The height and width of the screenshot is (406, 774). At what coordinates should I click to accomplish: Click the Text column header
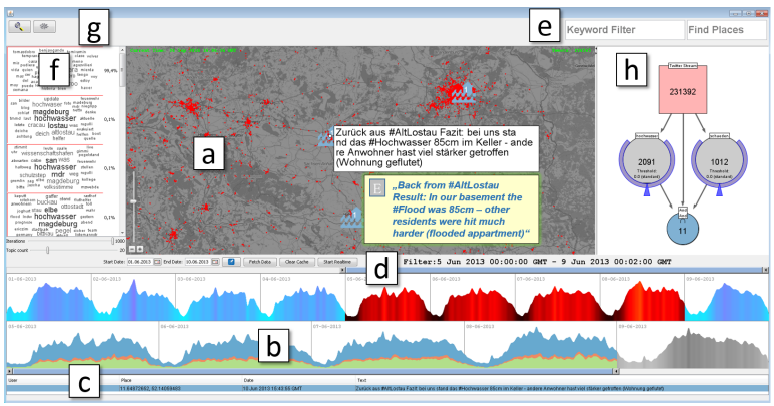(561, 380)
